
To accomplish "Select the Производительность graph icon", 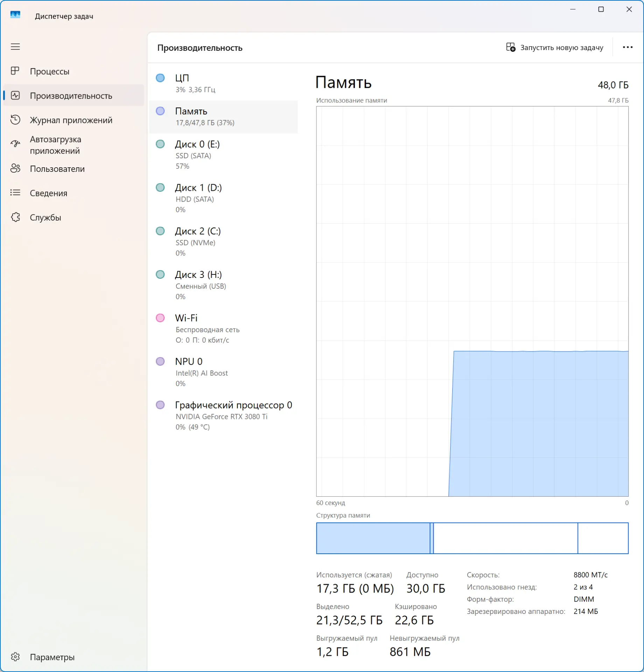I will pos(15,96).
